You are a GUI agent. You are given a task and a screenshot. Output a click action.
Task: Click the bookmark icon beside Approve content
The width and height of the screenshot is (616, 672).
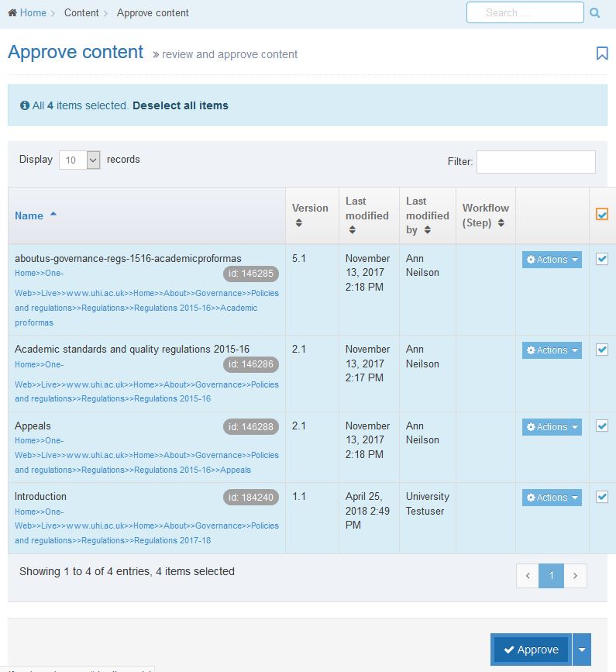click(602, 53)
